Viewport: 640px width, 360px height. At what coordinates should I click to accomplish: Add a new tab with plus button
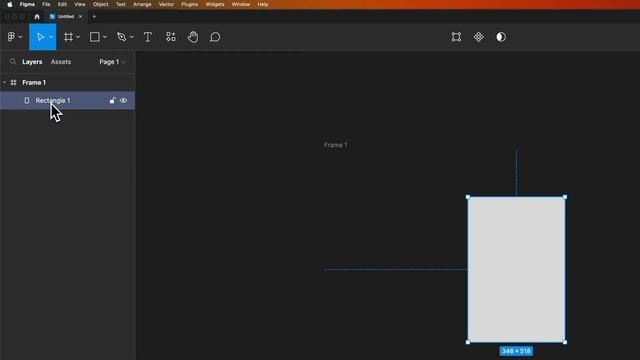94,17
